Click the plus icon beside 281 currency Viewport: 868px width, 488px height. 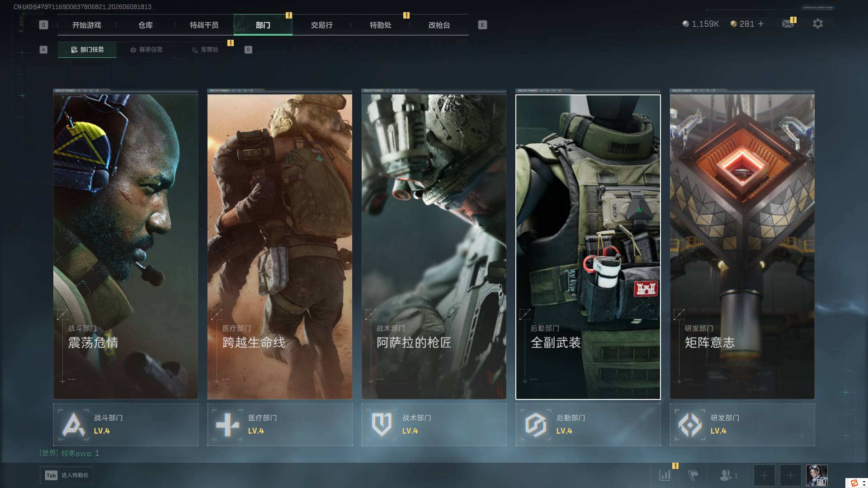pyautogui.click(x=761, y=23)
